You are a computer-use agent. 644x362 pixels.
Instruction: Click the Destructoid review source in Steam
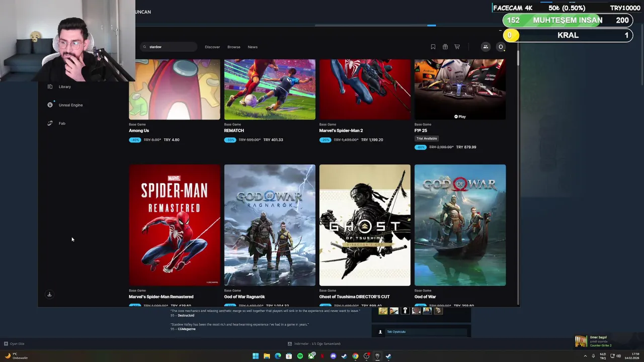186,315
